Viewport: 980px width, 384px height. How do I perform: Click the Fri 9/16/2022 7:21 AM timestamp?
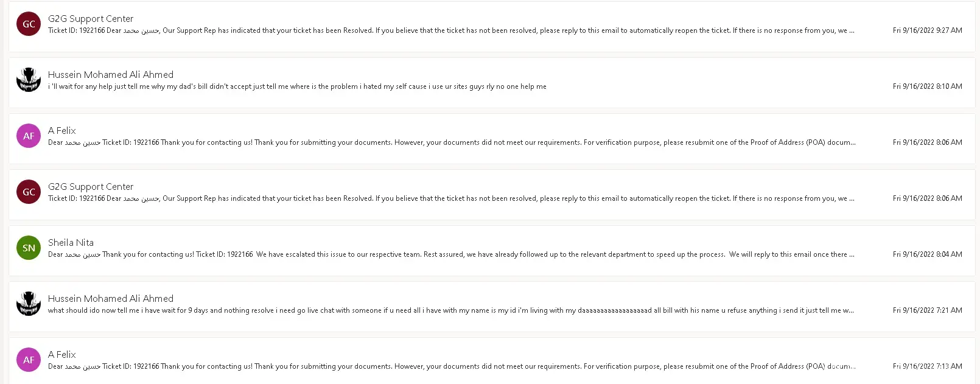pos(927,310)
